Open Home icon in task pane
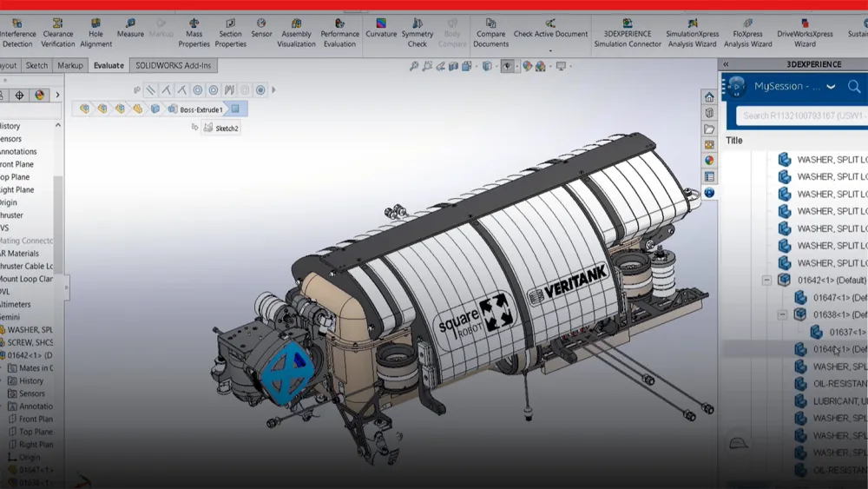The height and width of the screenshot is (489, 868). coord(709,97)
